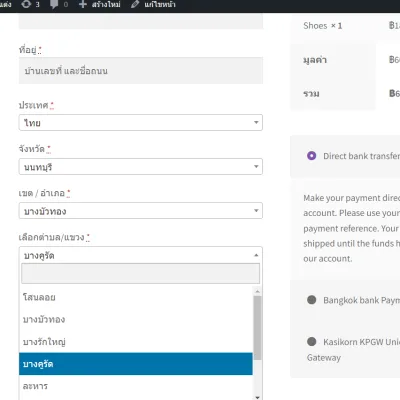Click the dropdown search input box
The height and width of the screenshot is (400, 400).
tap(140, 274)
